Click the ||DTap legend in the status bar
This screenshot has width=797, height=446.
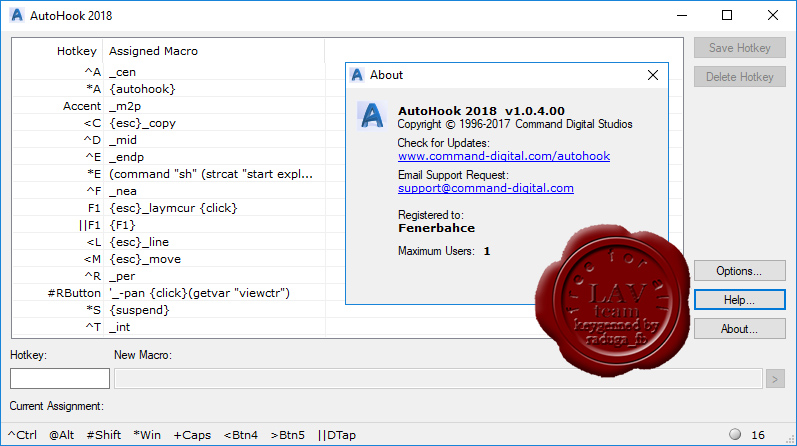click(x=336, y=435)
